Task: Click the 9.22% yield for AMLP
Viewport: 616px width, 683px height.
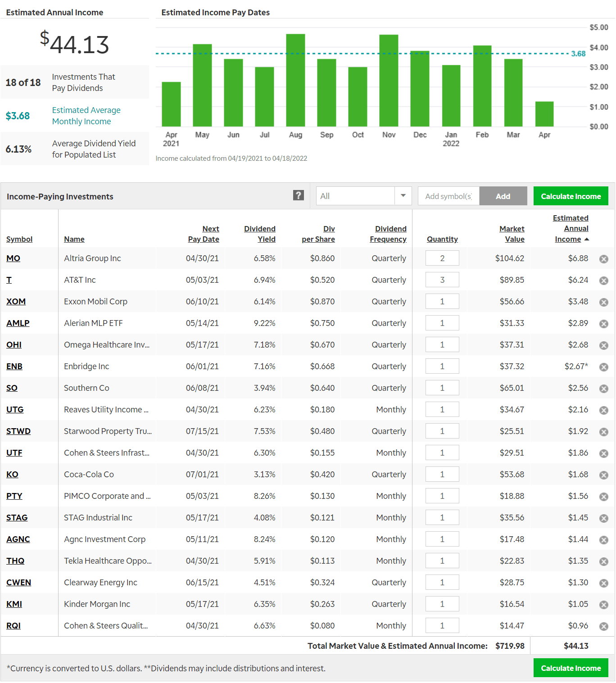Action: [x=264, y=323]
